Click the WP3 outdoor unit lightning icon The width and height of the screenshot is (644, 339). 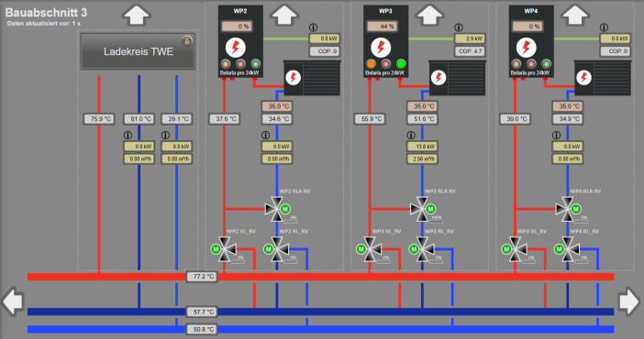click(x=439, y=78)
